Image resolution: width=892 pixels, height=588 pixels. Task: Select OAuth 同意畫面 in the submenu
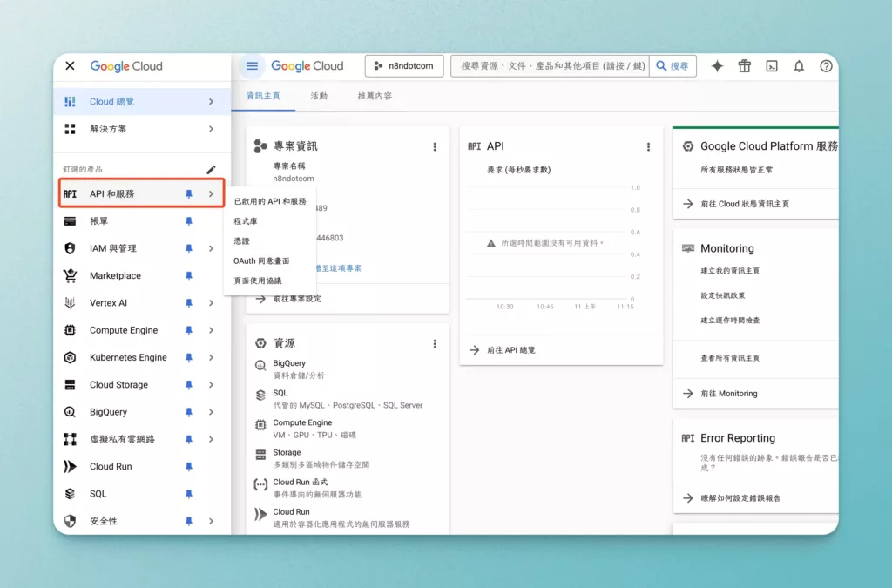(261, 261)
